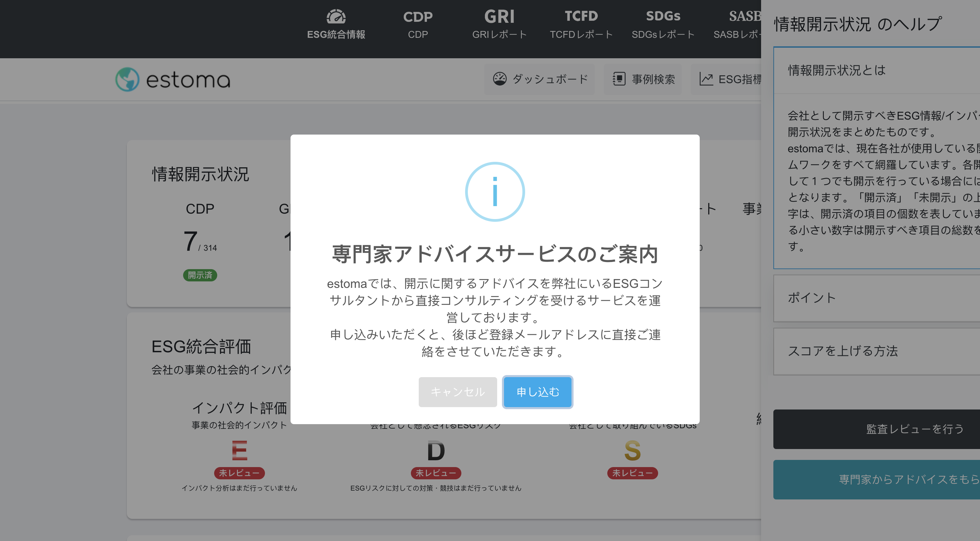
Task: Click the 事例検索 list icon
Action: click(619, 79)
